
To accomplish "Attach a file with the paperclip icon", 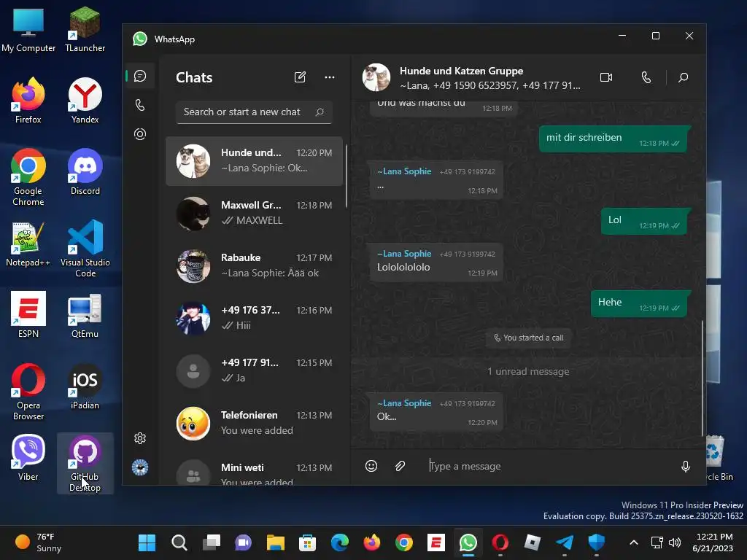I will 400,466.
